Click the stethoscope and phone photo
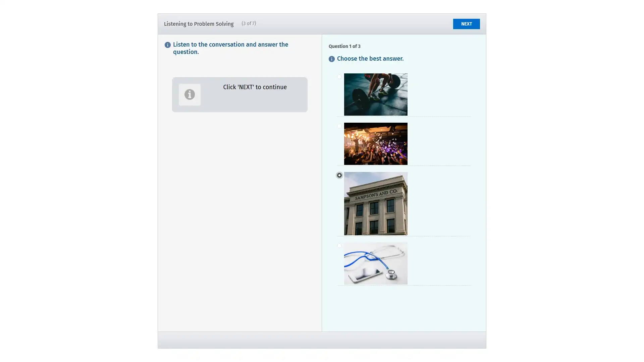This screenshot has width=644, height=362. 375,263
